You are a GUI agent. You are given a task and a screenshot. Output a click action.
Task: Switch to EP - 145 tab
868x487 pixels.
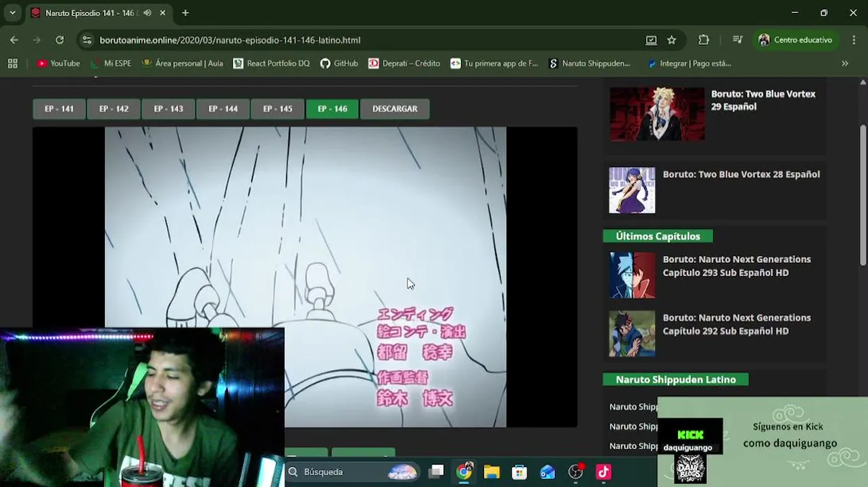(x=278, y=108)
